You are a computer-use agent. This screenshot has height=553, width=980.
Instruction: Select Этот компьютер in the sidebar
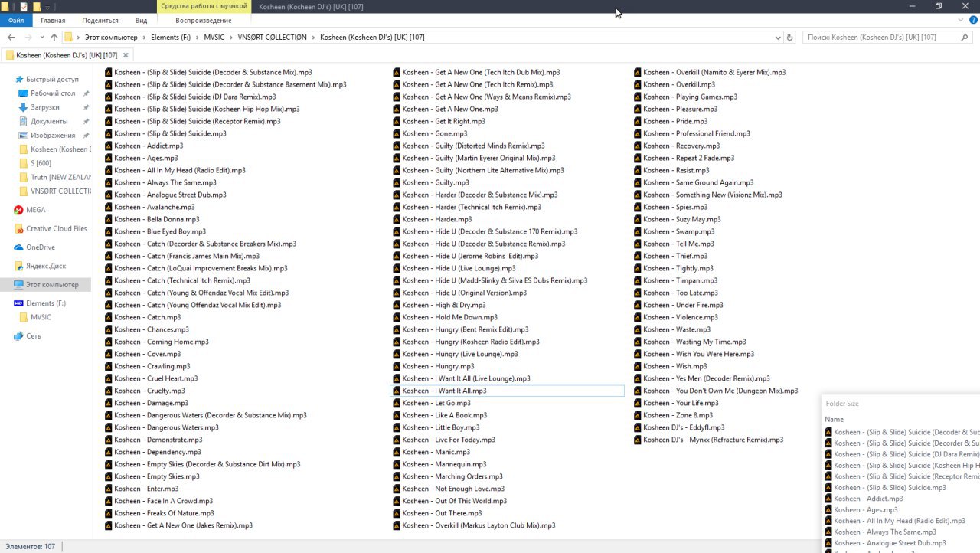45,284
